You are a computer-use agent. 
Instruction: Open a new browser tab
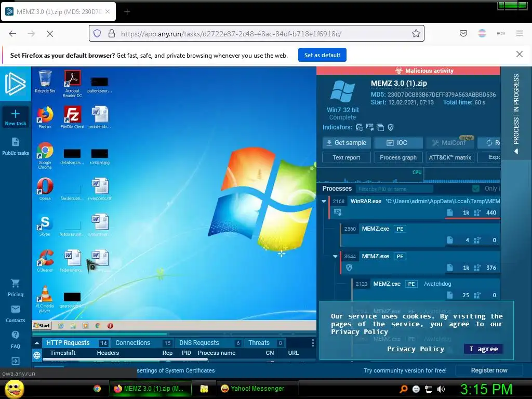pyautogui.click(x=127, y=12)
